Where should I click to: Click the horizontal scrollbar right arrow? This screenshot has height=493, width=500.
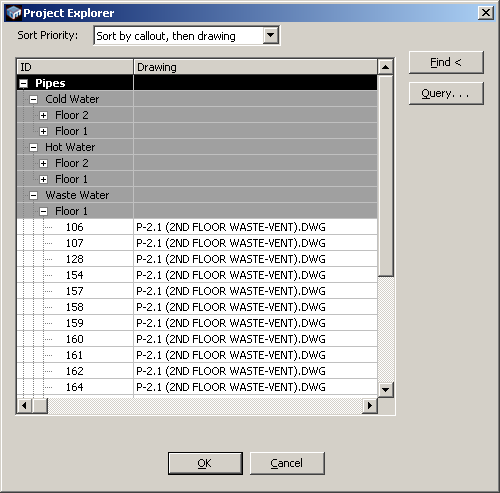[x=370, y=406]
